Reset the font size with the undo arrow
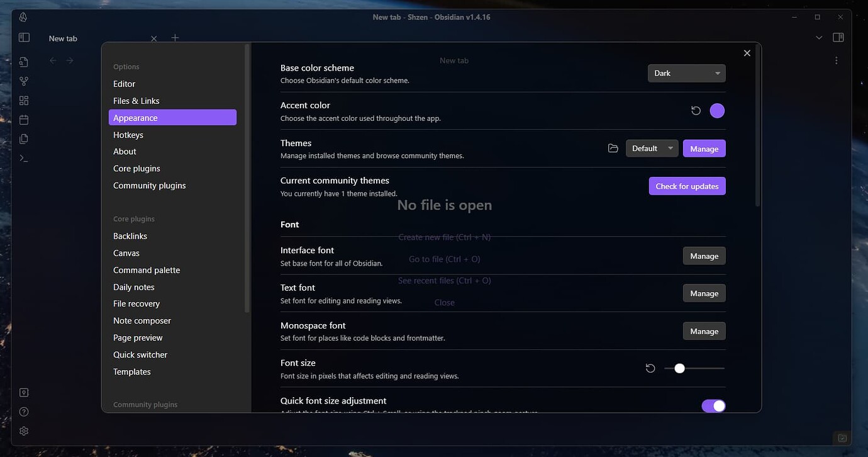Image resolution: width=868 pixels, height=457 pixels. pyautogui.click(x=650, y=368)
